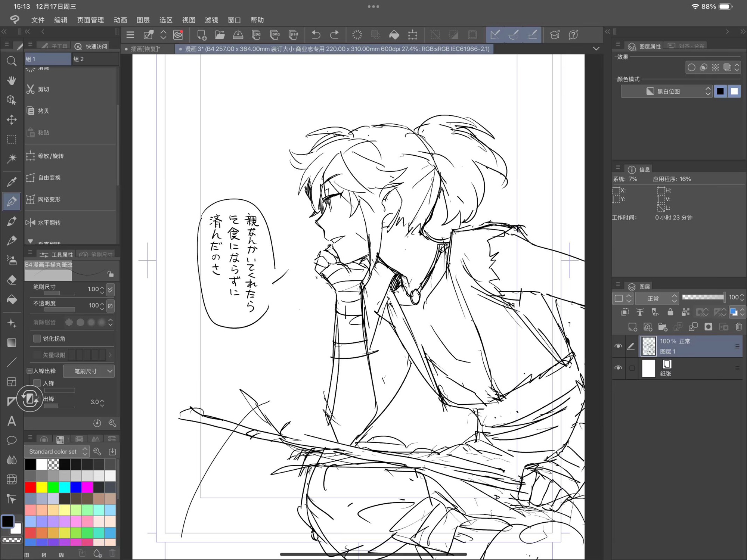Viewport: 747px width, 560px height.
Task: Select the Move layer tool
Action: (x=12, y=119)
